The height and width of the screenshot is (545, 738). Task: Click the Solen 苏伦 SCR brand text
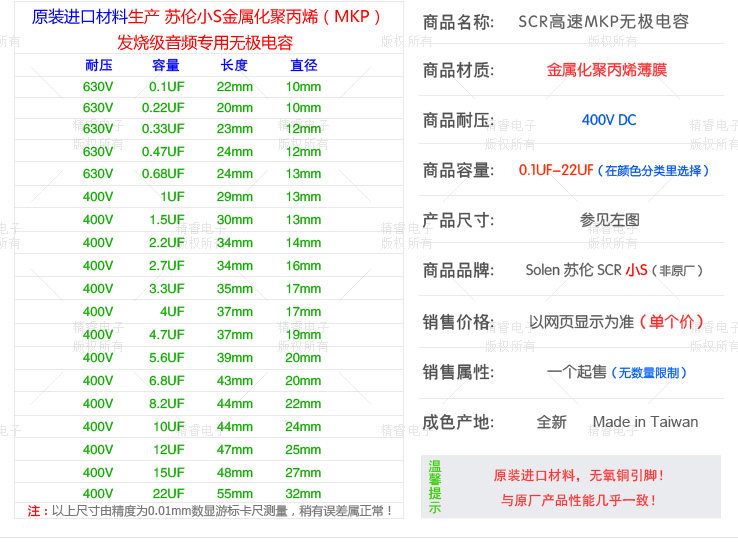point(574,271)
